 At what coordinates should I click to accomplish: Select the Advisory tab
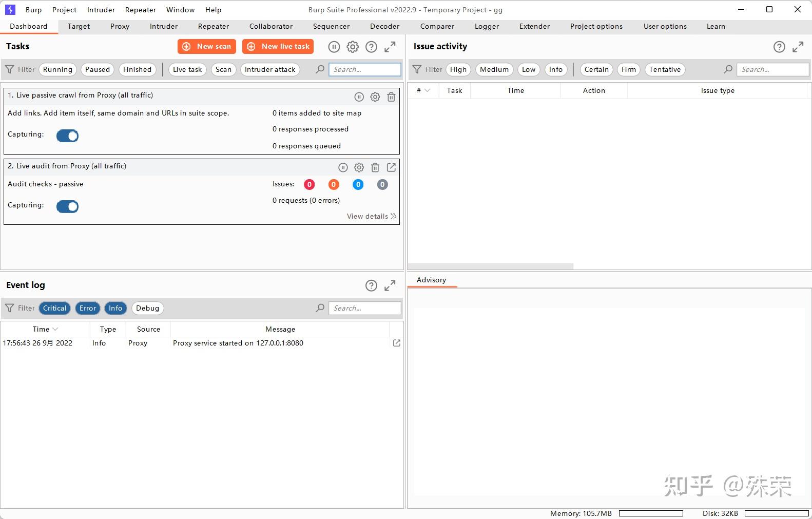click(x=431, y=280)
